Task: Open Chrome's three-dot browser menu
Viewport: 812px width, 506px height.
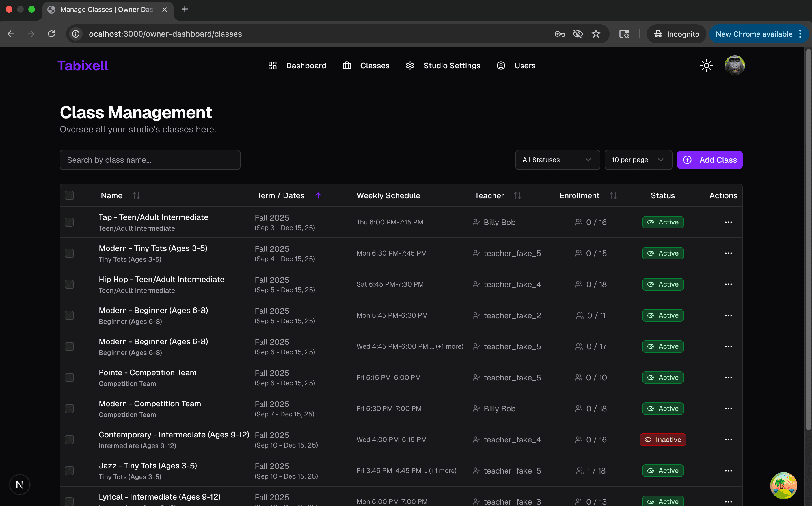Action: [800, 34]
